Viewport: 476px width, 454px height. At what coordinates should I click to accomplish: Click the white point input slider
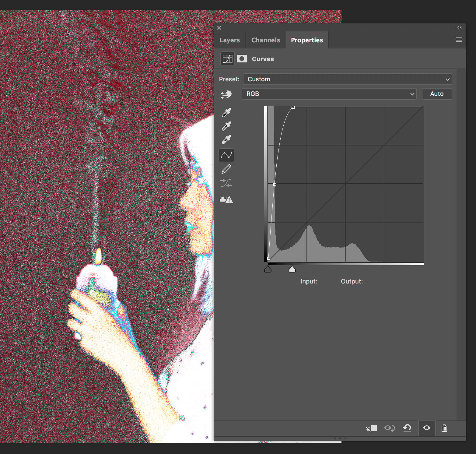click(x=292, y=269)
